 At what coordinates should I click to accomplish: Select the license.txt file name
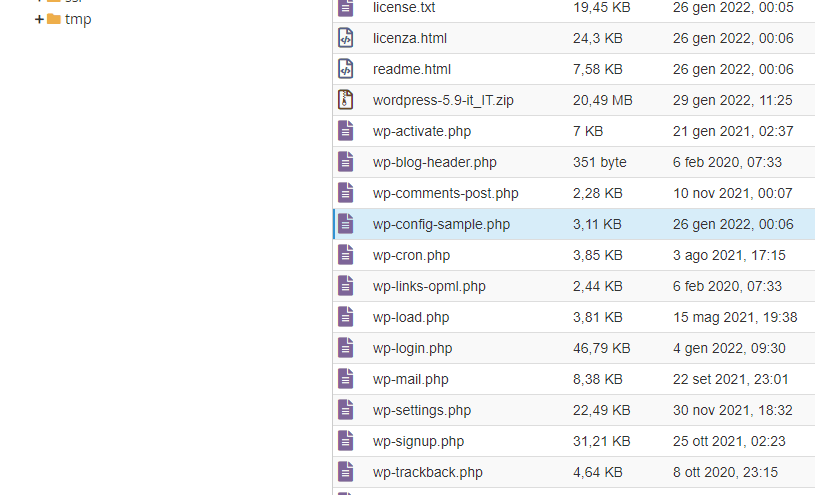click(404, 8)
